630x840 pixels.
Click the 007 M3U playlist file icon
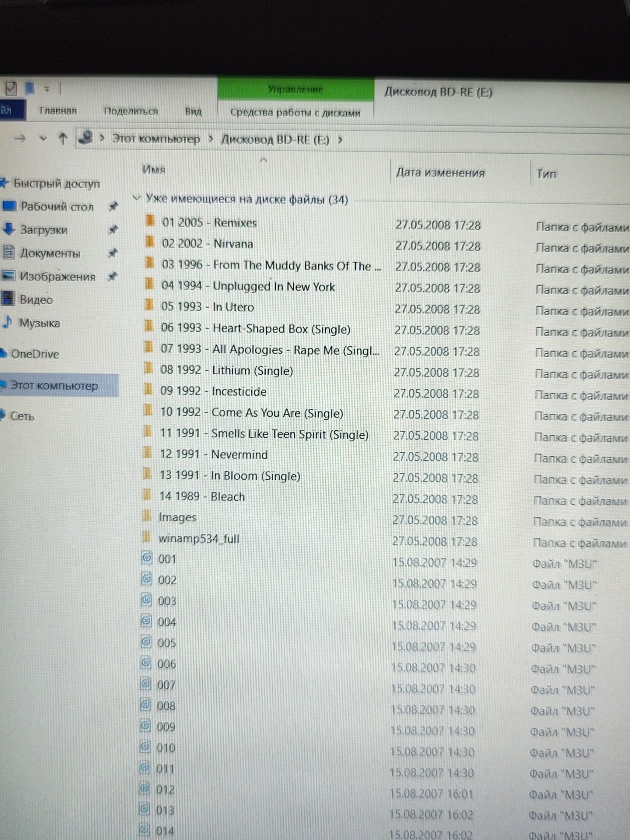145,683
